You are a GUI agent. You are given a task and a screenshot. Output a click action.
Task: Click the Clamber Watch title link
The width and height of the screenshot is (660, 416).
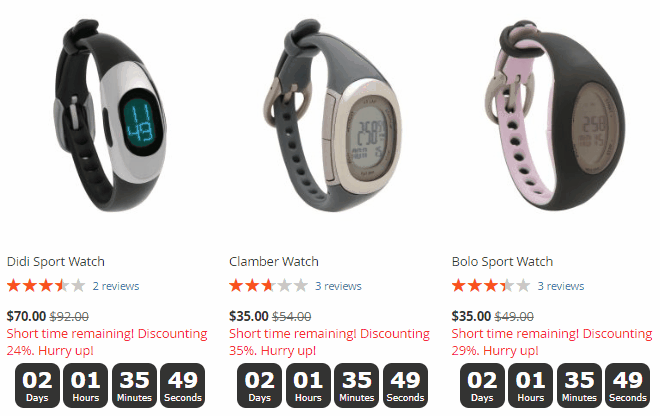click(274, 261)
